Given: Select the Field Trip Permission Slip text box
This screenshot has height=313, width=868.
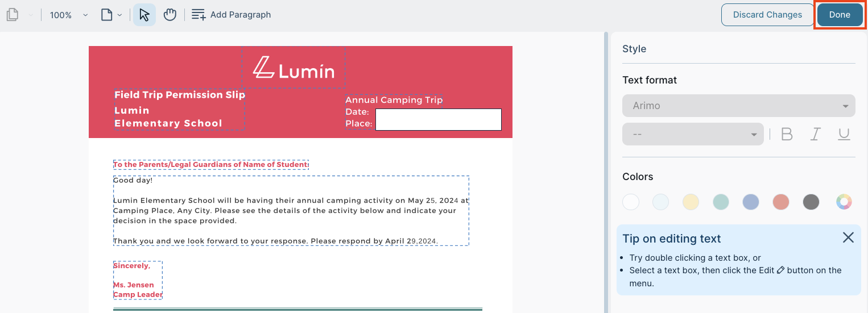Looking at the screenshot, I should [180, 95].
